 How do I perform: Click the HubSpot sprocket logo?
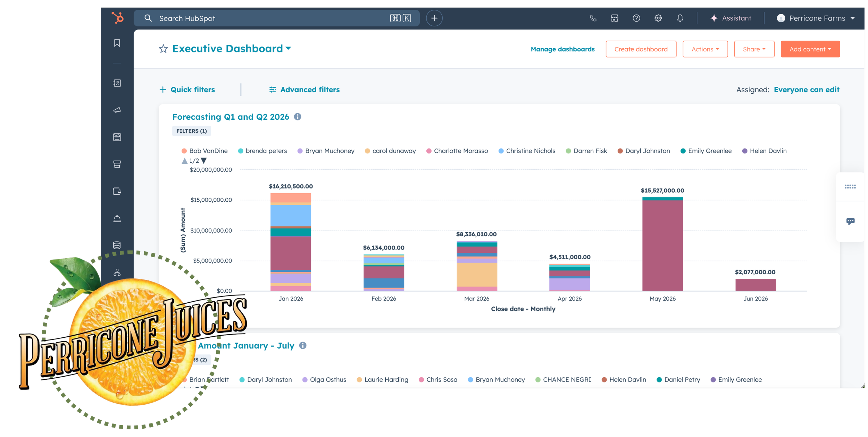click(x=117, y=18)
